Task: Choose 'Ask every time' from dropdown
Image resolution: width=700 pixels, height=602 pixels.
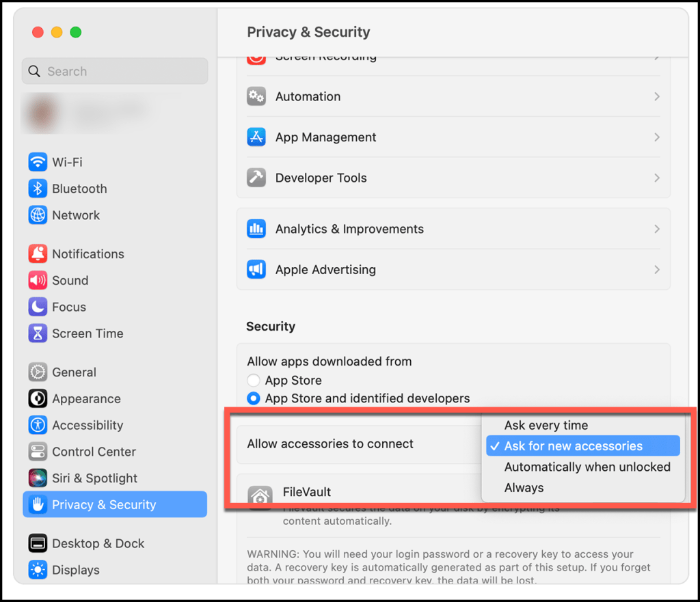Action: (546, 425)
